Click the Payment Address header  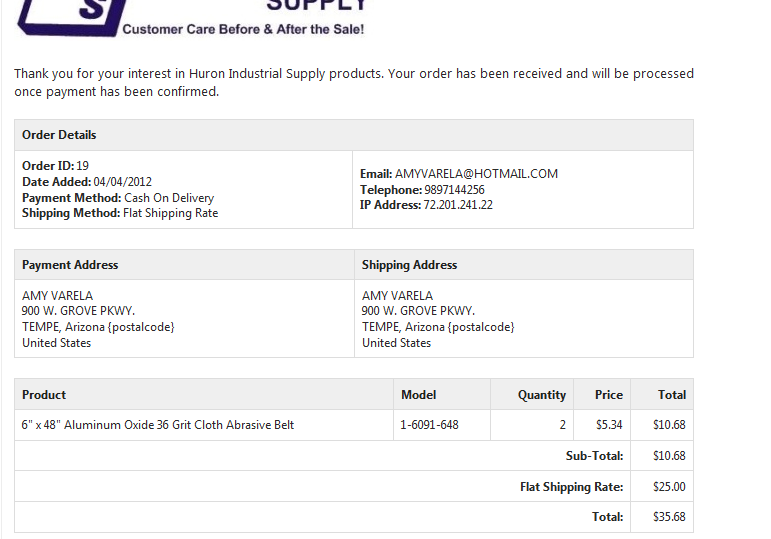tap(70, 265)
